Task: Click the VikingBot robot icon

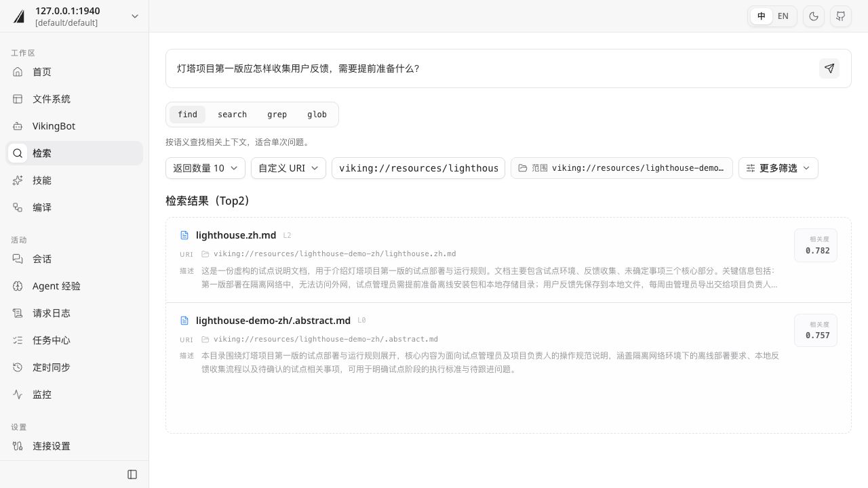Action: 18,126
